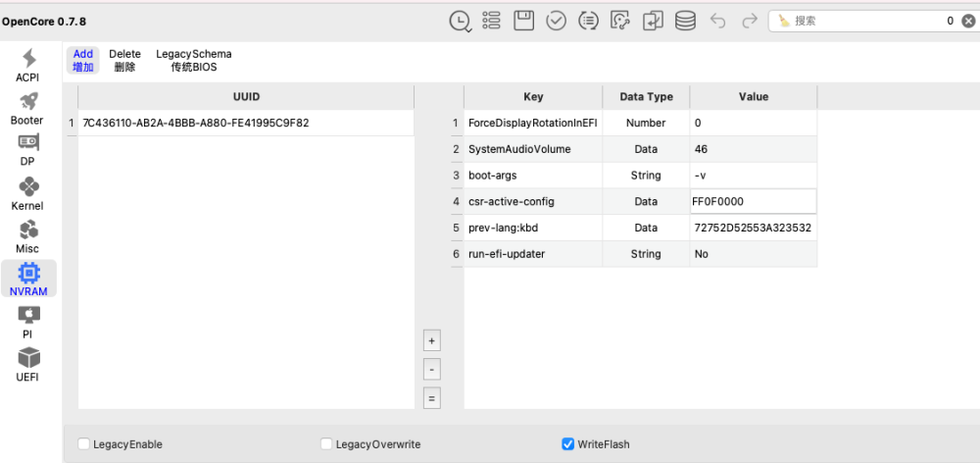Click value 0 of ForceDisplayRotationInEFI
This screenshot has height=463, width=980.
[x=754, y=124]
